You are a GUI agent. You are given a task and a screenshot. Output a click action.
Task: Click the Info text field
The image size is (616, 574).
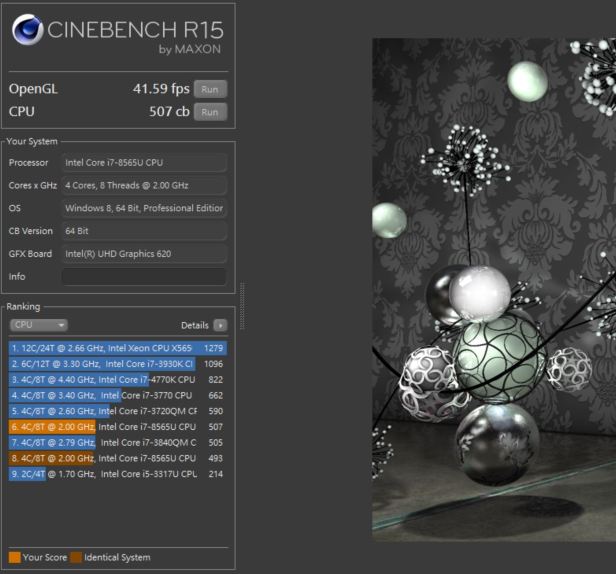(144, 276)
